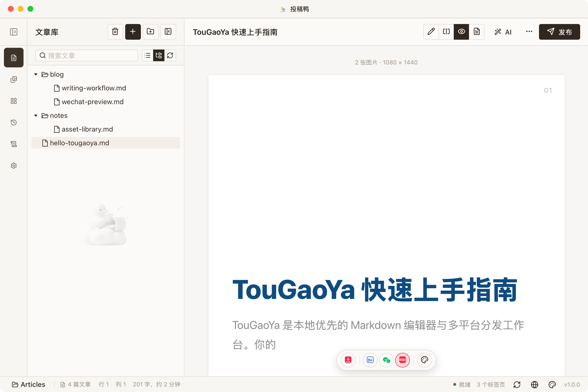Viewport: 588px width, 392px height.
Task: Select the WeChat platform icon
Action: click(x=387, y=360)
